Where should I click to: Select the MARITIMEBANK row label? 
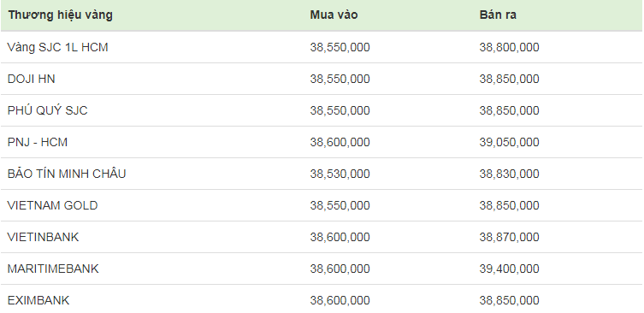click(x=53, y=269)
